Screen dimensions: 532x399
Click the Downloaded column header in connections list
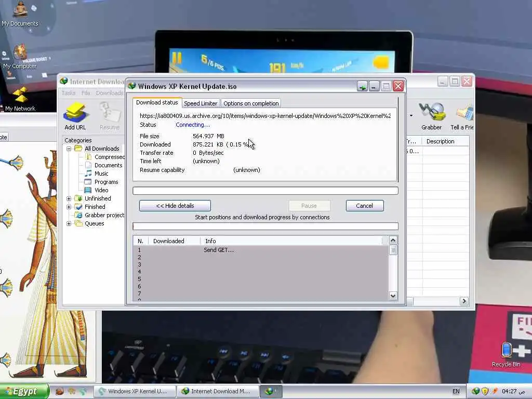click(x=175, y=241)
